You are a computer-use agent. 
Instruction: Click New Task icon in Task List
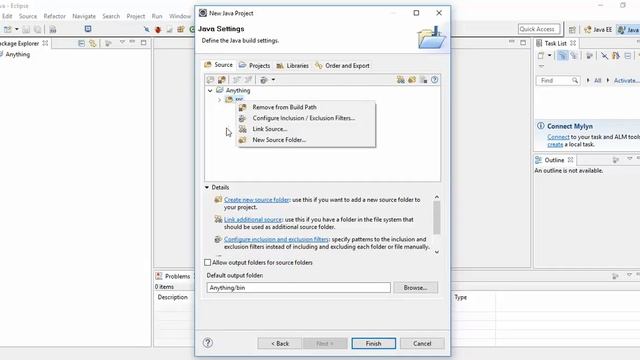click(x=541, y=56)
